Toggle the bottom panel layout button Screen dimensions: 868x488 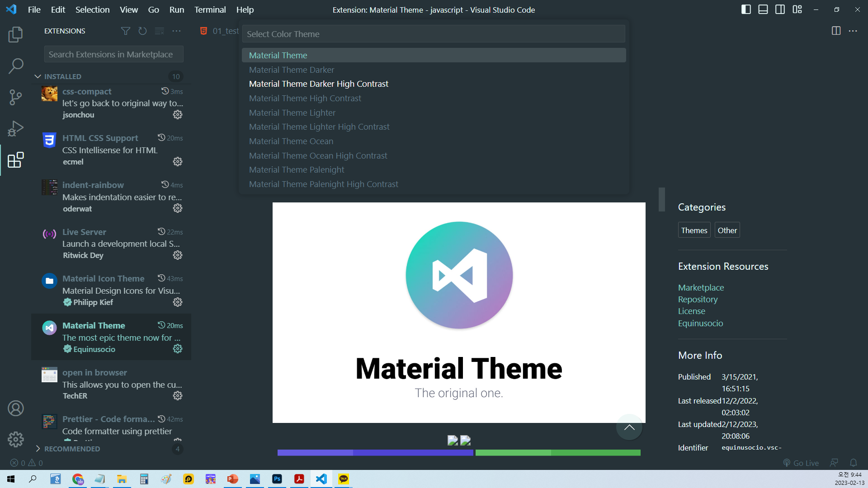point(763,9)
